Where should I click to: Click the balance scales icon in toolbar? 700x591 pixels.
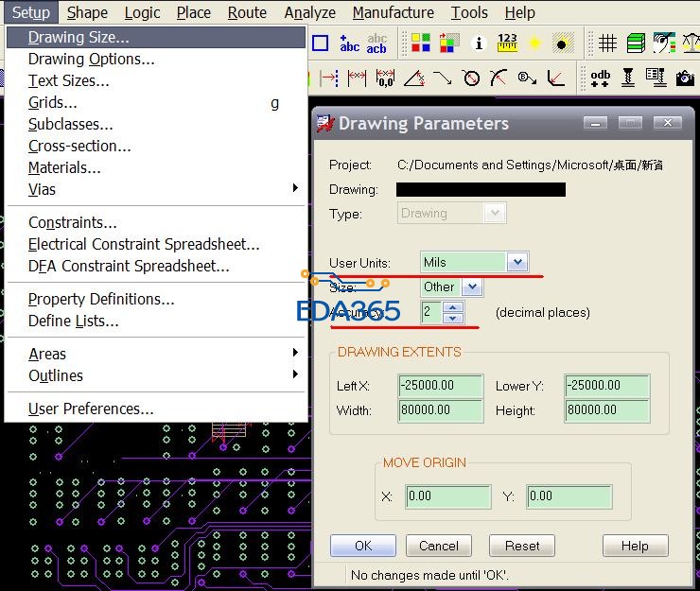pyautogui.click(x=691, y=43)
